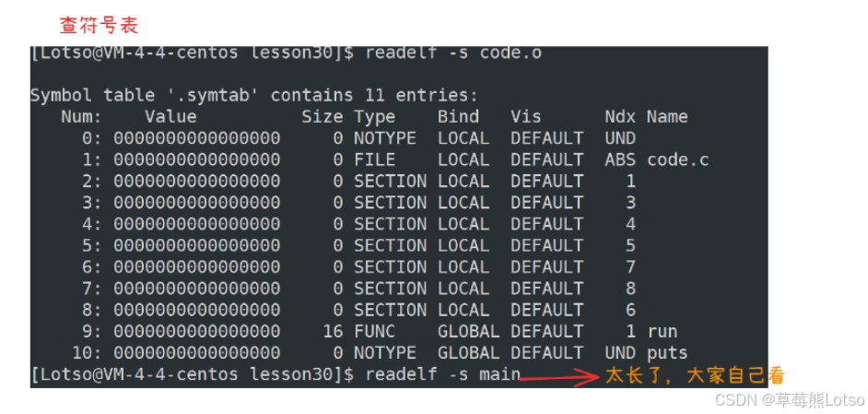Click the Type column header
The image size is (868, 414).
(375, 117)
